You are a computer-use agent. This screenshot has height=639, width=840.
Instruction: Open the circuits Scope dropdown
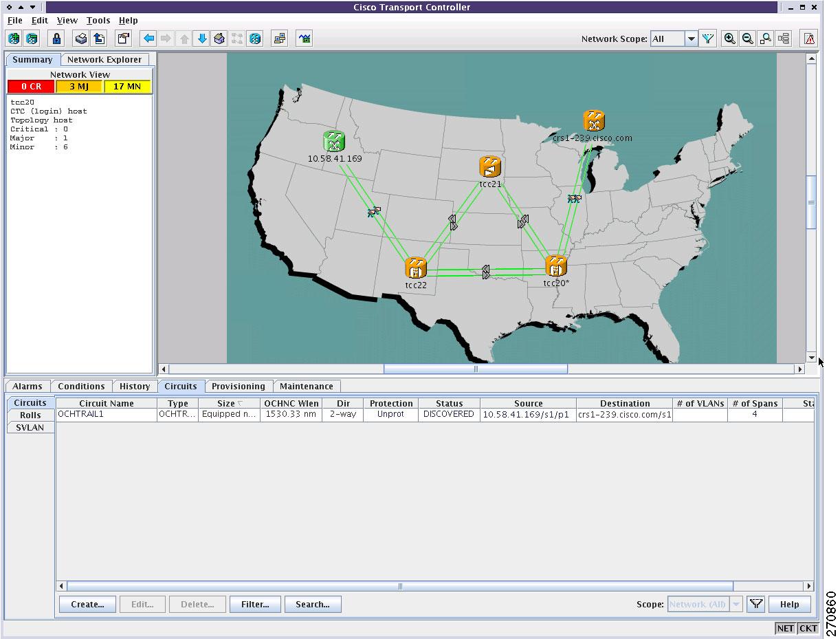click(736, 604)
